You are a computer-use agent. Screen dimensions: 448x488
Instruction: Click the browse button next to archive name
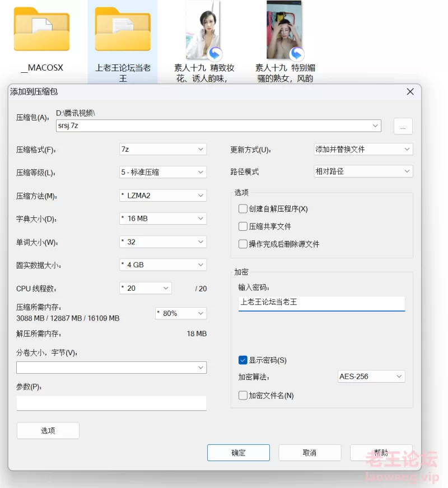click(x=403, y=126)
